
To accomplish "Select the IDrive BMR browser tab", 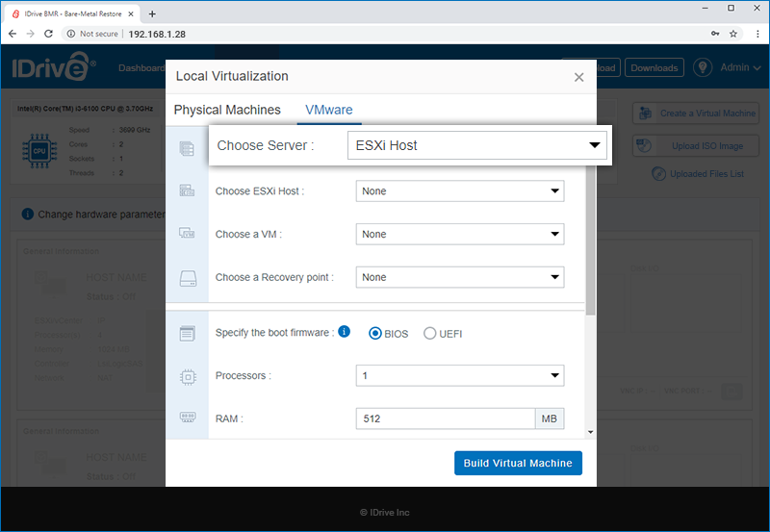I will 73,13.
